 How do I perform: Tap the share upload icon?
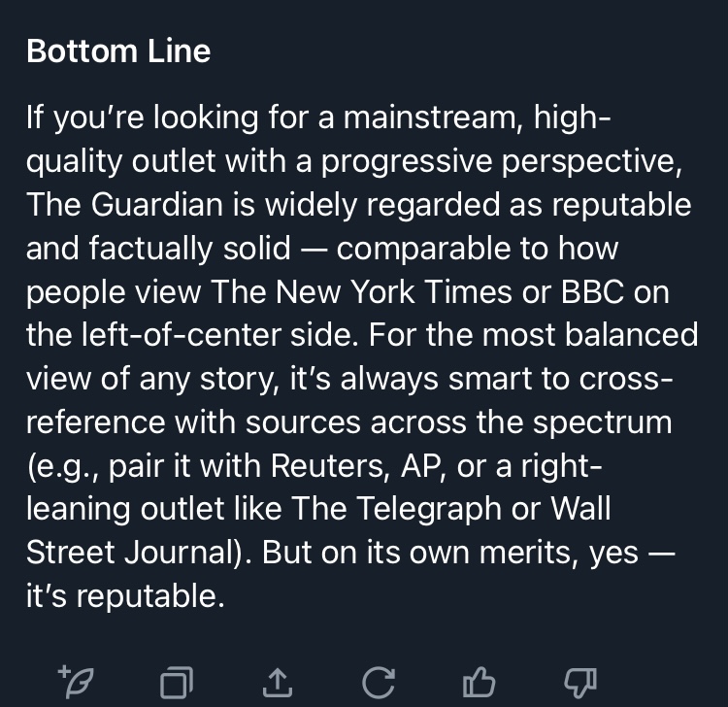277,683
